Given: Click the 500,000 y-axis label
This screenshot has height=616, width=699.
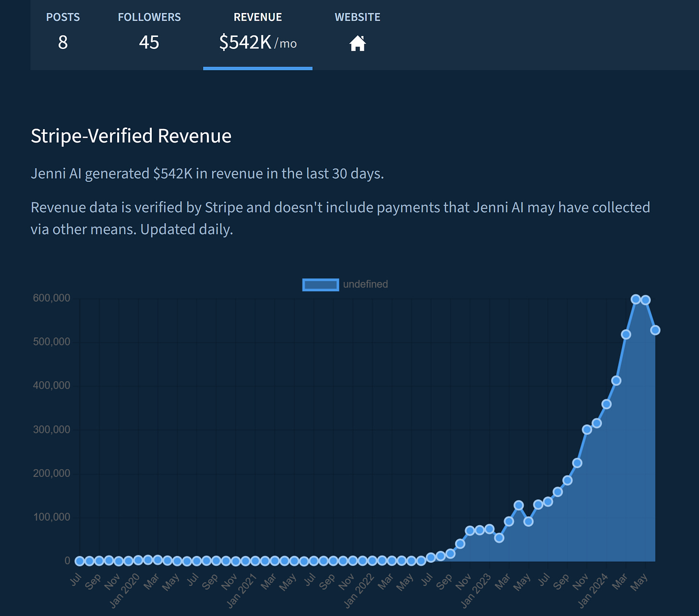Looking at the screenshot, I should click(51, 342).
